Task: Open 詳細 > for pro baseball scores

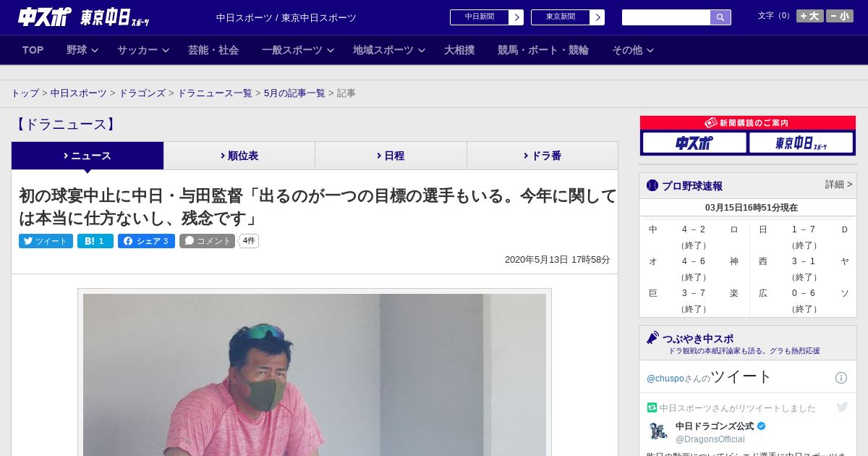Action: [838, 185]
